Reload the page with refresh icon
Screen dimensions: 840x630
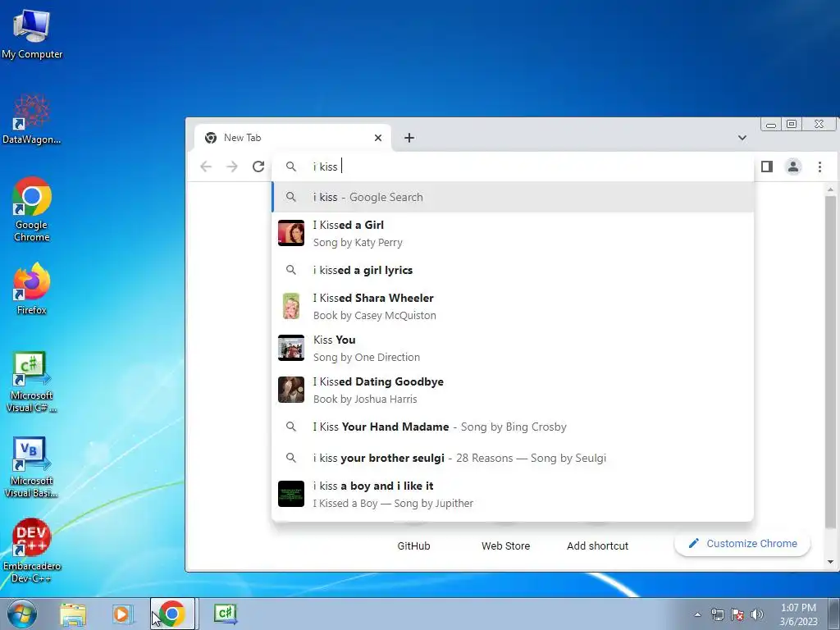(x=258, y=167)
